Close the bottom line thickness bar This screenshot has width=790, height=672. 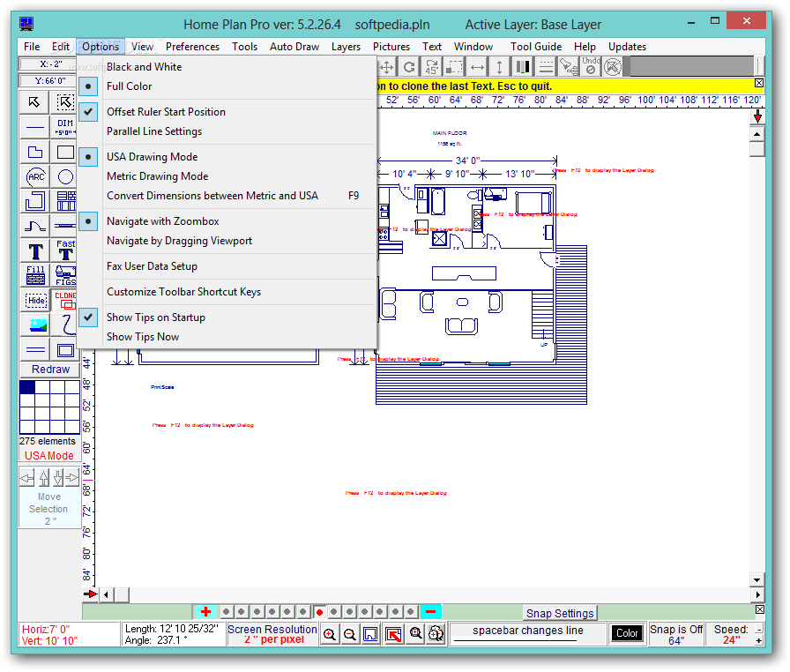pyautogui.click(x=760, y=609)
